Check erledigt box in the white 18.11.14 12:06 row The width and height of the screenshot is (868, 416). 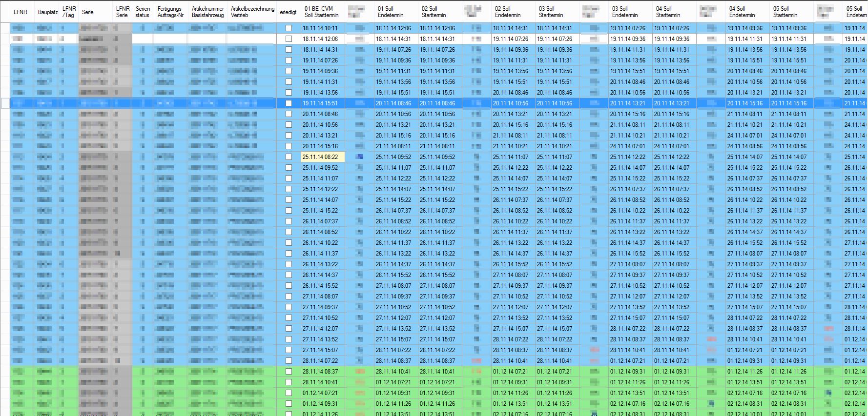pos(289,39)
